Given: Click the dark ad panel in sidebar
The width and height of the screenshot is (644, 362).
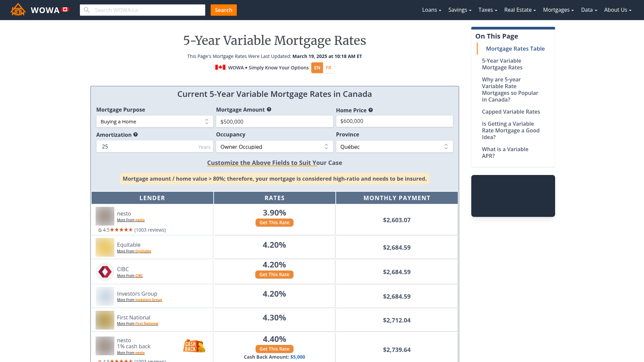Looking at the screenshot, I should [513, 196].
